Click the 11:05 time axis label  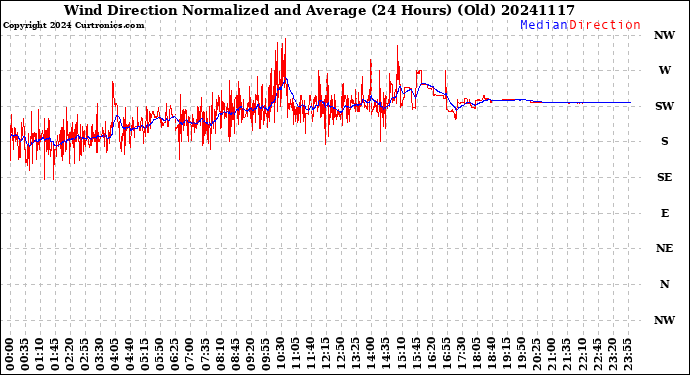[295, 354]
